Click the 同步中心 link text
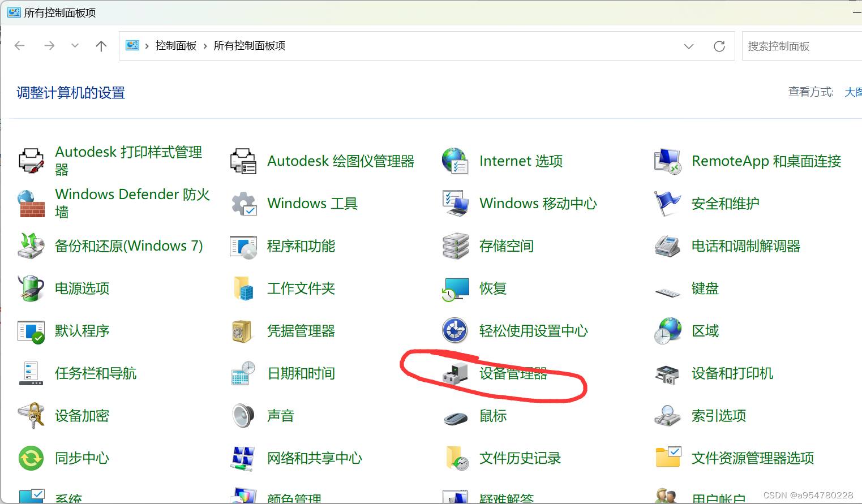 point(82,458)
